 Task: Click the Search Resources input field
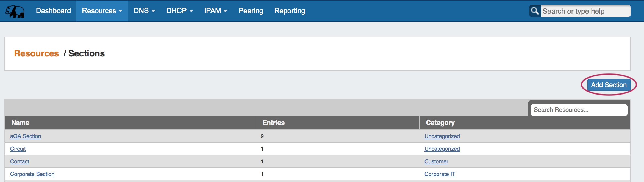point(579,110)
